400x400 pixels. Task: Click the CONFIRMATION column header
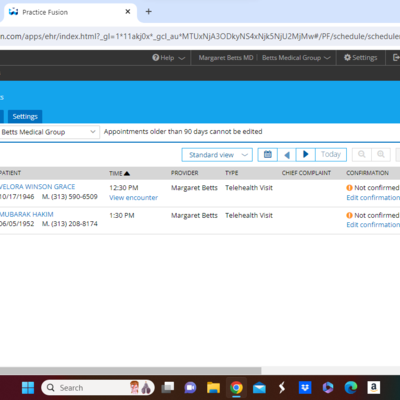pyautogui.click(x=367, y=173)
